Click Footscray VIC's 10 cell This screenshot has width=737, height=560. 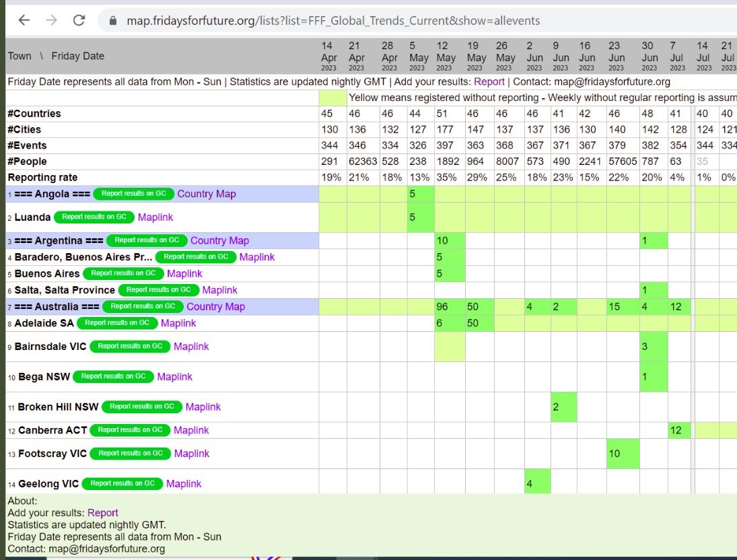[x=623, y=453]
